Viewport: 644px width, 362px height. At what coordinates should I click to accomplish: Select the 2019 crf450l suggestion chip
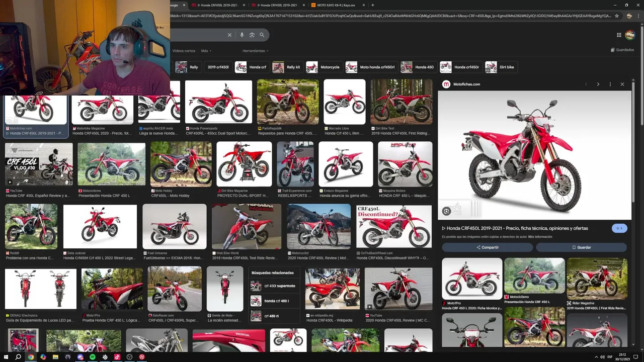coord(218,67)
